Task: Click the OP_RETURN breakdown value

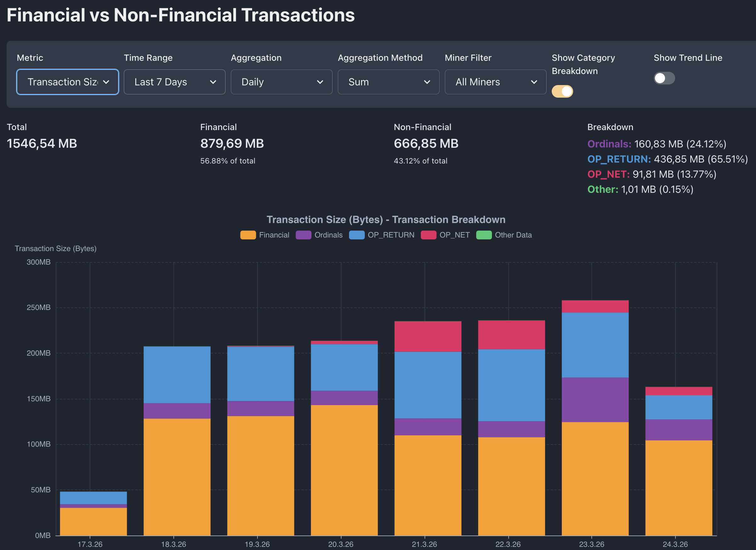Action: tap(700, 159)
